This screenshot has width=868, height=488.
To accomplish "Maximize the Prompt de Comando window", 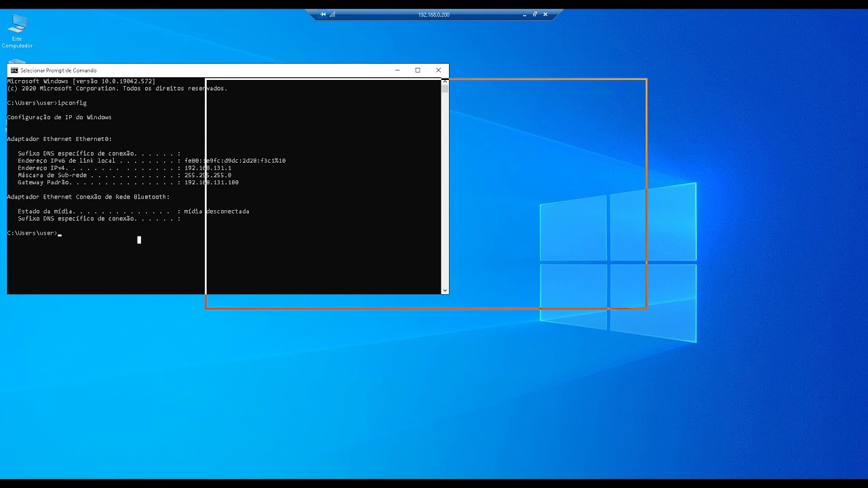I will point(418,70).
